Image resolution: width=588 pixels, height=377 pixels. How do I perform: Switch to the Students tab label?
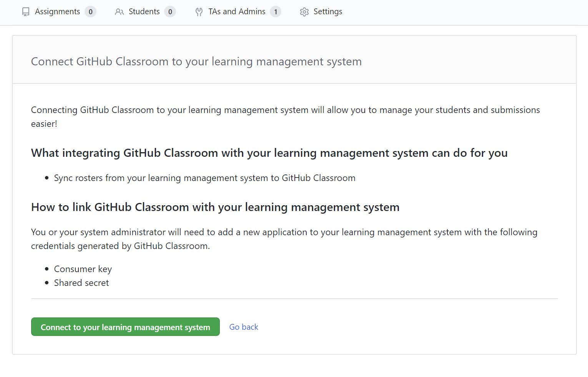(144, 12)
